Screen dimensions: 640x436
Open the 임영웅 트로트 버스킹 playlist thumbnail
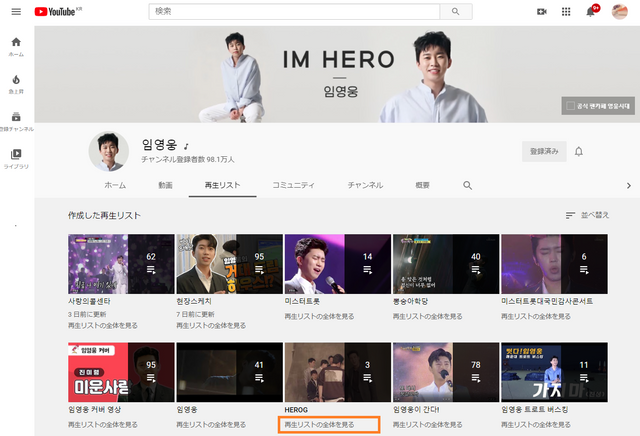coord(554,372)
